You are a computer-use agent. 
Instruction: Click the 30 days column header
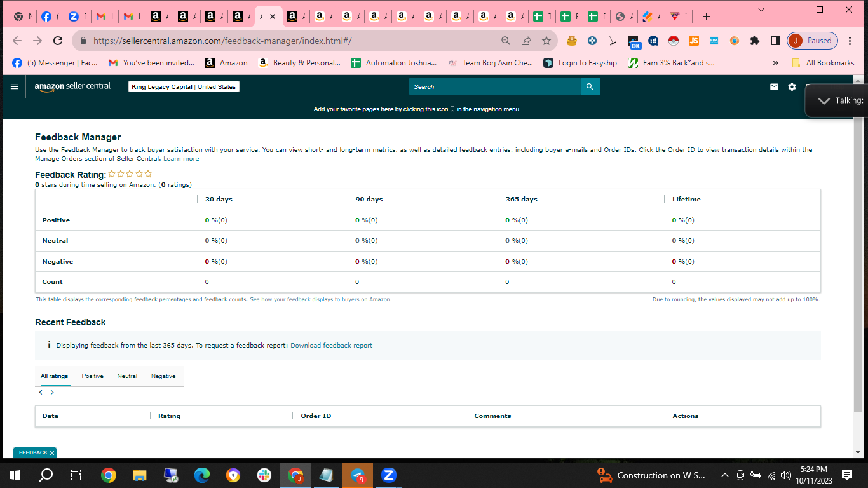(219, 200)
